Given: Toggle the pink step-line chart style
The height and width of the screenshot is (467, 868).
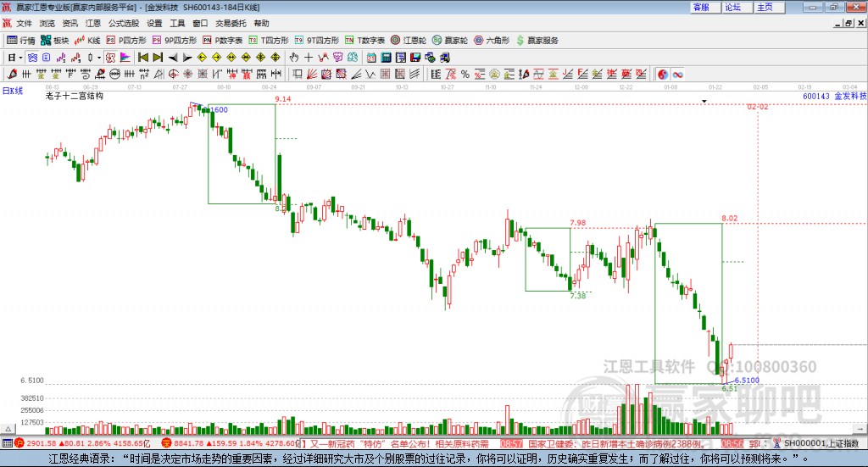Looking at the screenshot, I should 61,58.
